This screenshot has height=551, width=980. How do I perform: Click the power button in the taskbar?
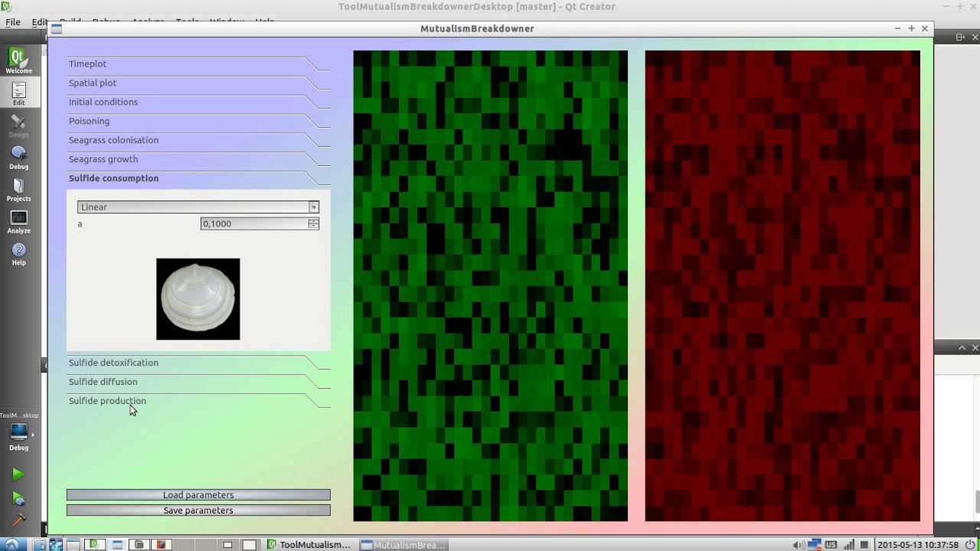pos(969,545)
